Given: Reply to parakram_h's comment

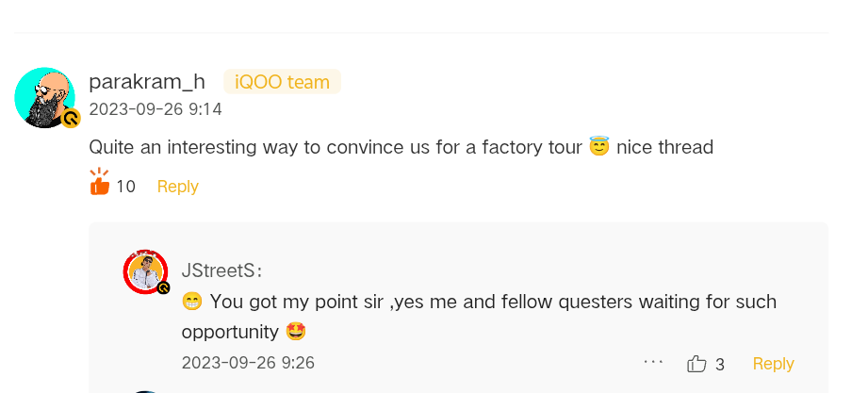Looking at the screenshot, I should click(x=177, y=187).
